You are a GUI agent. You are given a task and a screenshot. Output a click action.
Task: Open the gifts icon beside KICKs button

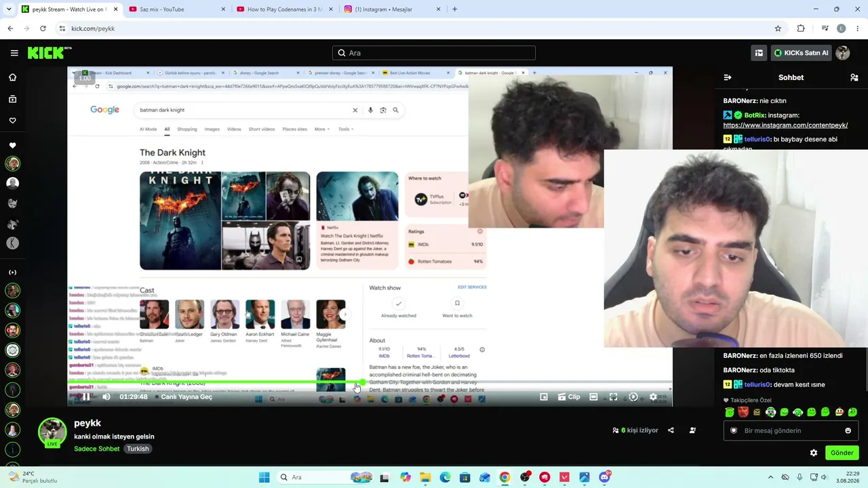pyautogui.click(x=759, y=53)
